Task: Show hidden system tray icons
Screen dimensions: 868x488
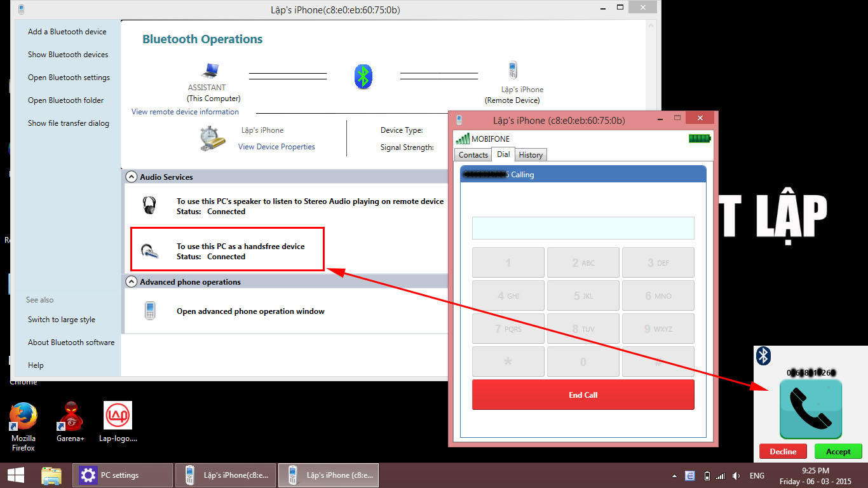Action: [674, 476]
